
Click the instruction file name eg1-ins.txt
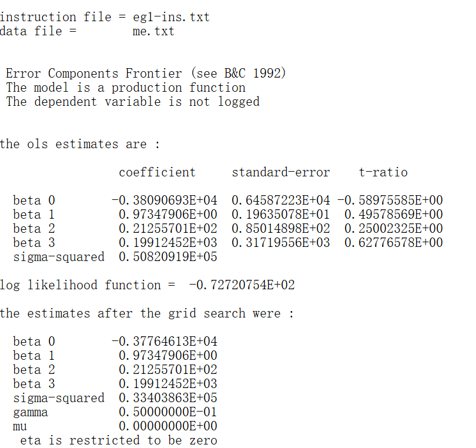click(x=171, y=17)
